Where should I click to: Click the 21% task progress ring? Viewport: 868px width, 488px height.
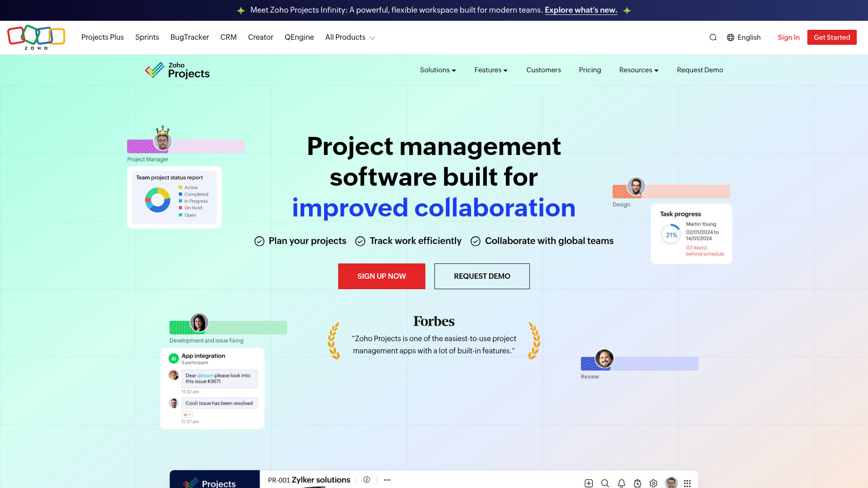pyautogui.click(x=671, y=234)
